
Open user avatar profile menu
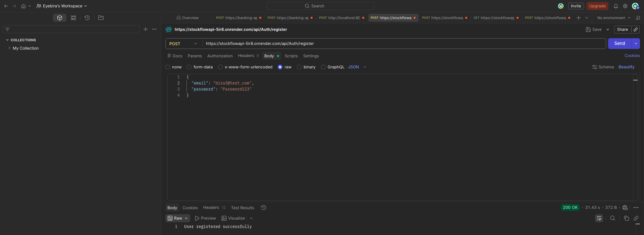[635, 6]
